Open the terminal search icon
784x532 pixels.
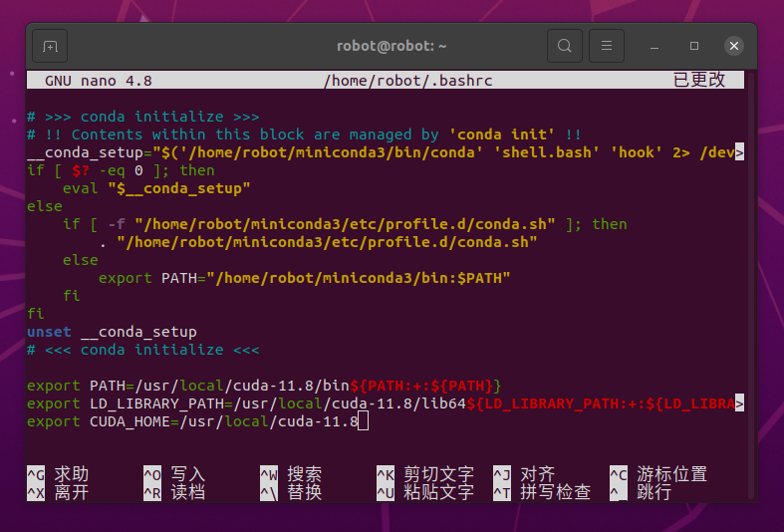(x=565, y=46)
